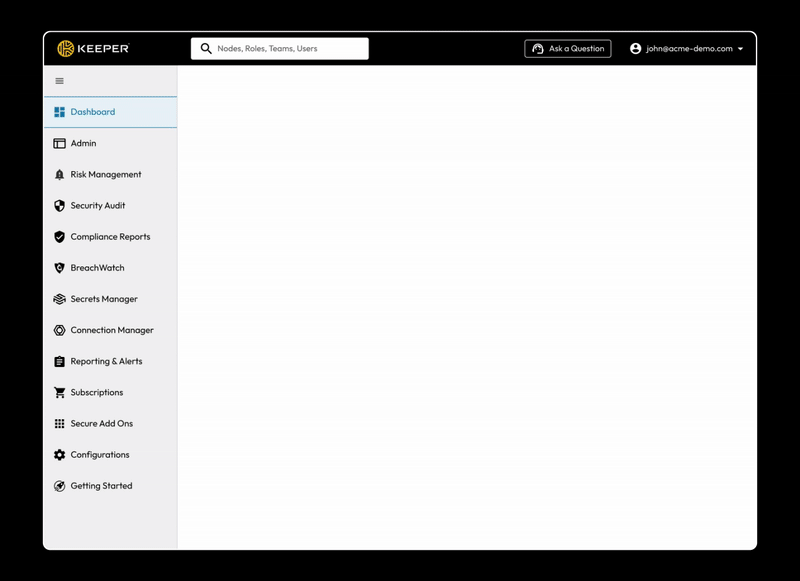This screenshot has width=800, height=581.
Task: Click the Risk Management bell icon
Action: (x=60, y=174)
